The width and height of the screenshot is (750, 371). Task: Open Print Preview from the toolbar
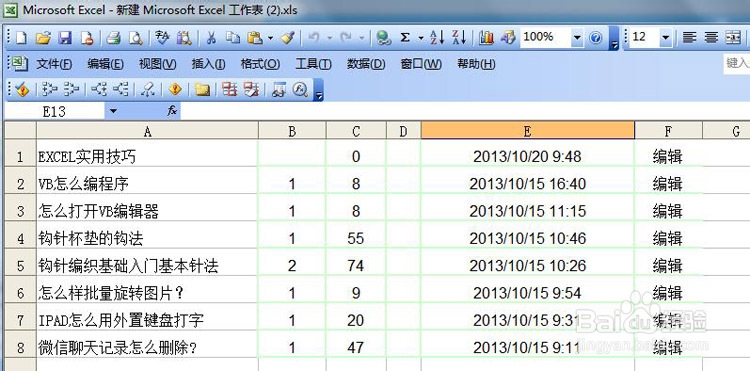coord(136,38)
